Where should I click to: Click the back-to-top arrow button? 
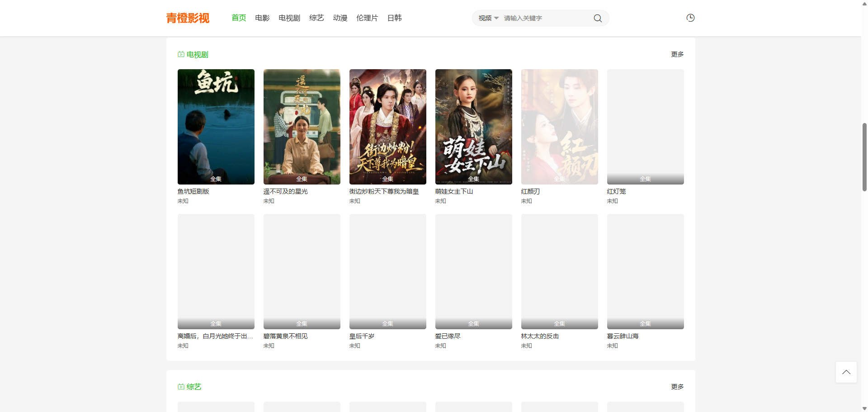coord(846,372)
